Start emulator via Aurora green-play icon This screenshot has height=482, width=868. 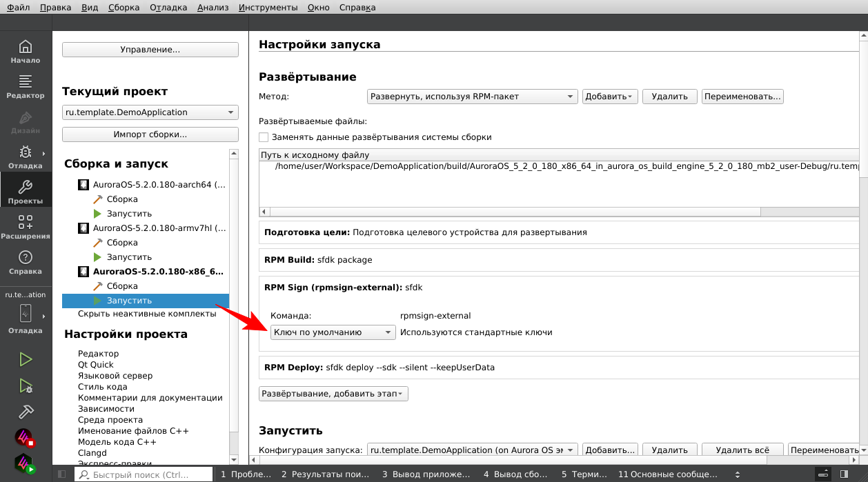tap(26, 464)
